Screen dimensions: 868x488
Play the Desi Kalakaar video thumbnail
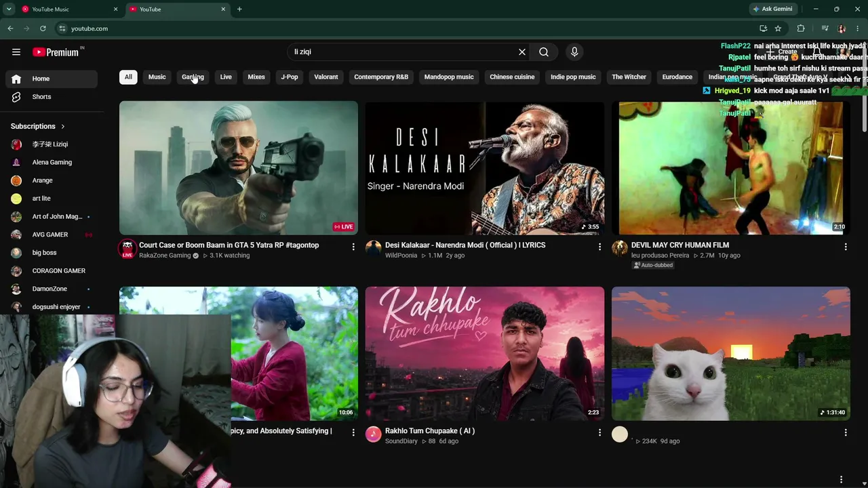coord(485,168)
